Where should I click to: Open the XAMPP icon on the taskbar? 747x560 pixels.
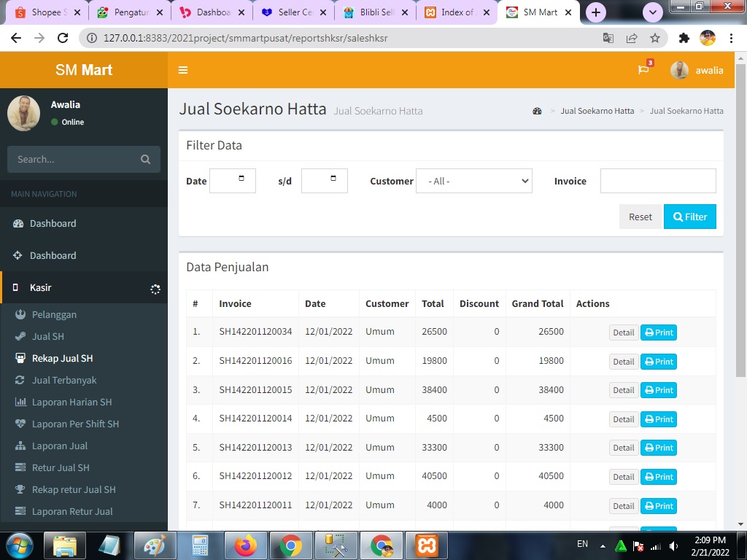426,545
